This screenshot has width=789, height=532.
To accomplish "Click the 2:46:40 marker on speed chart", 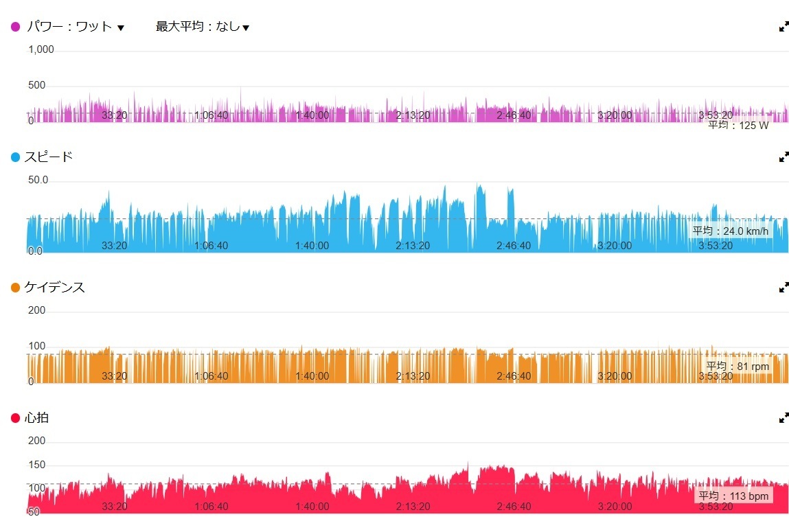I will 513,245.
